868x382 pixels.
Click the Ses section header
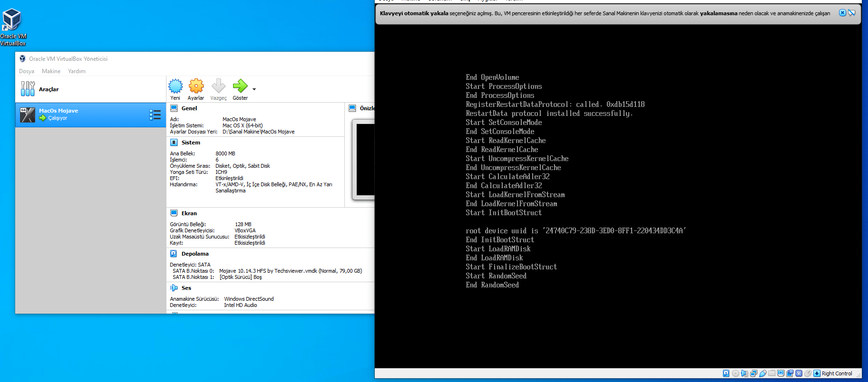point(186,288)
